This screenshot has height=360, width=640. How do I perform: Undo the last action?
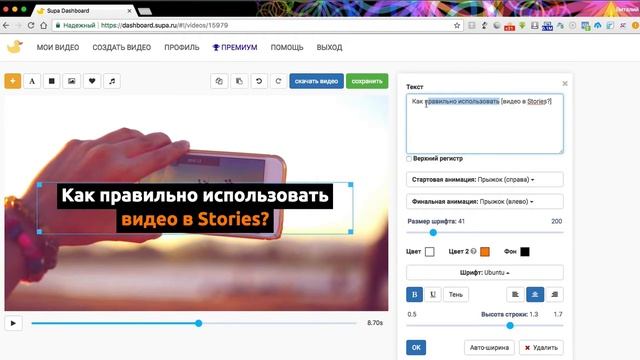point(259,81)
